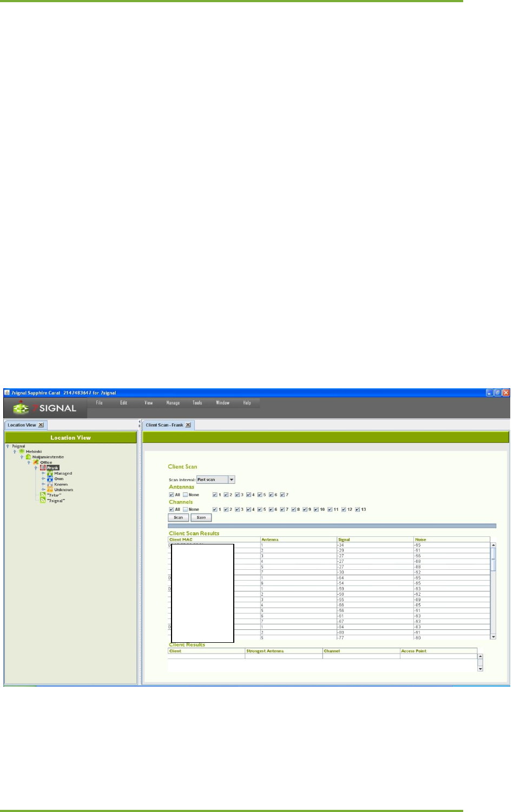Collapse the Nuijamiestentie tree node
Viewport: 520px width, 812px height.
click(x=22, y=457)
